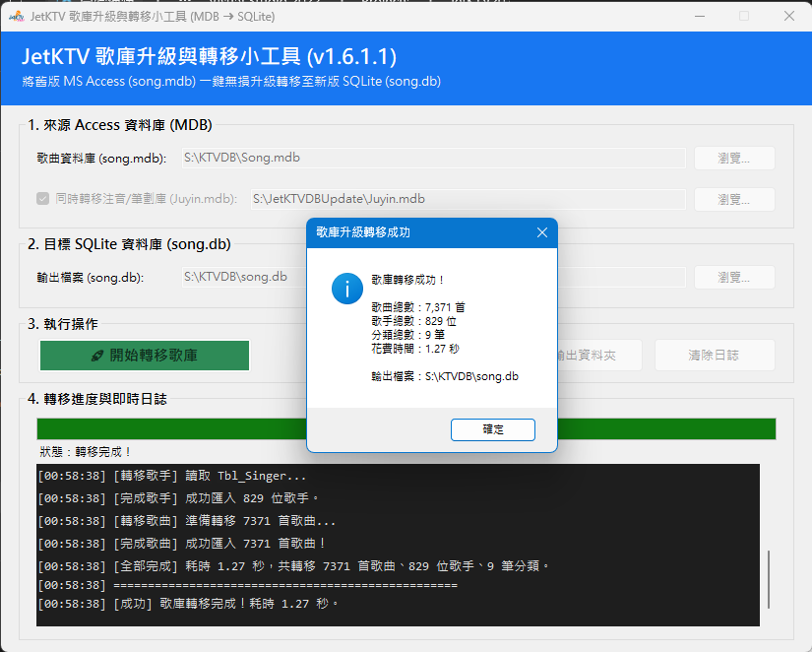
Task: Open the partially hidden 輸出資料夾 button
Action: pos(599,355)
